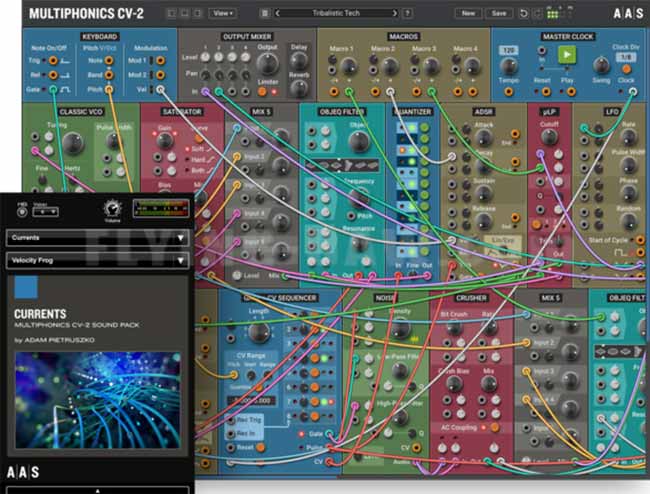The image size is (650, 494).
Task: Click the Classic VCO Tuning knob
Action: (73, 143)
